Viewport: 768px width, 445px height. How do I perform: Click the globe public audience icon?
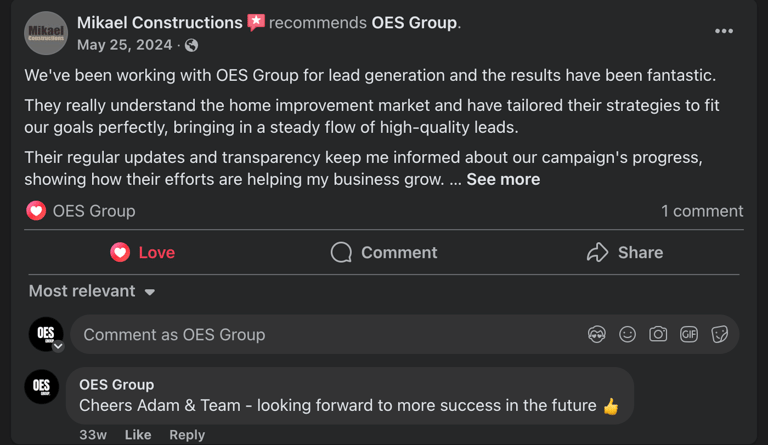pyautogui.click(x=192, y=45)
